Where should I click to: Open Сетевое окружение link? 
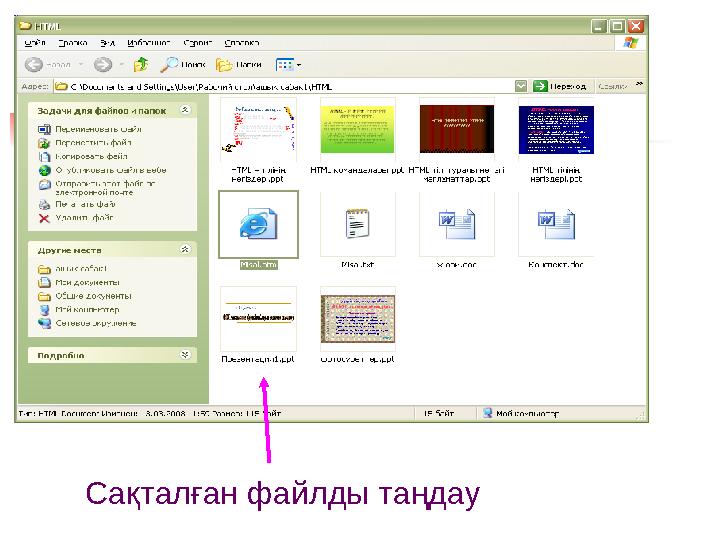coord(96,323)
